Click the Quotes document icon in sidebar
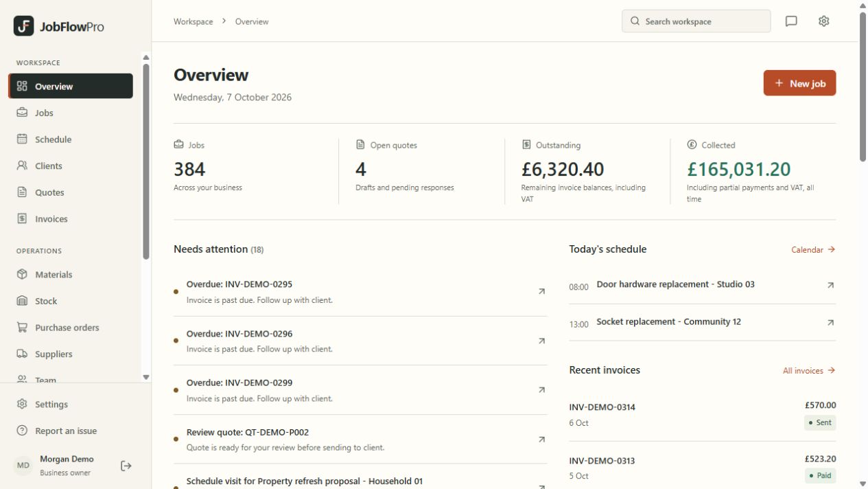Screen dimensions: 868x489 22,192
